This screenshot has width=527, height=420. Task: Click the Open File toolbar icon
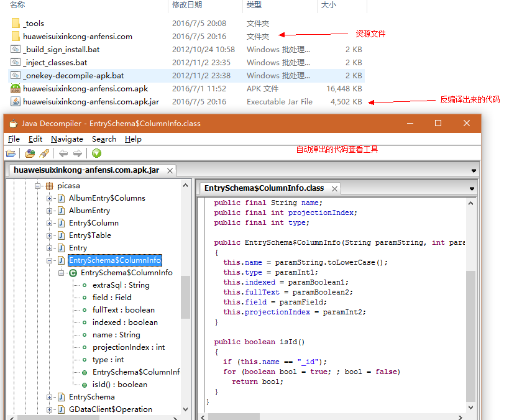click(11, 153)
